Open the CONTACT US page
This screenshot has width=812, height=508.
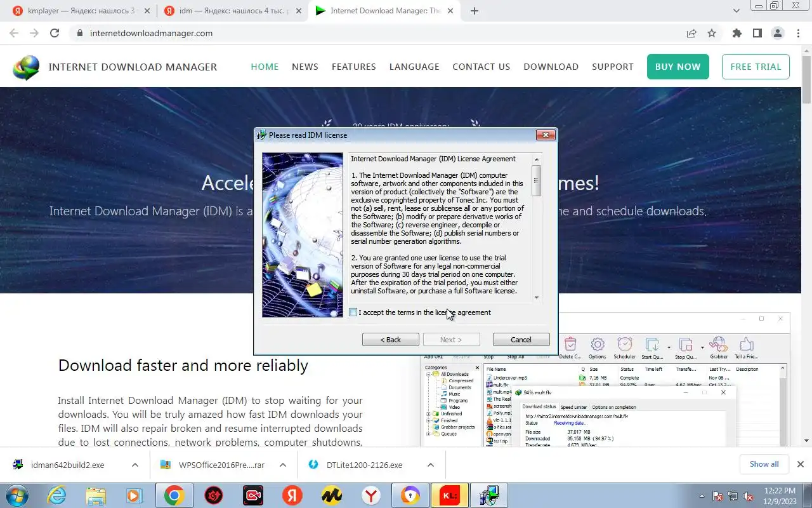481,67
